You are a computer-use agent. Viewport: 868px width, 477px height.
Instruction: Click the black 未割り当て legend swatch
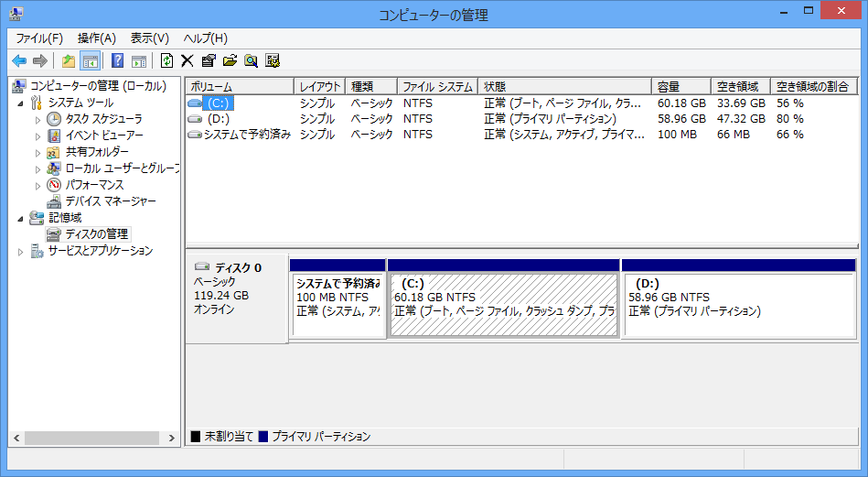195,437
